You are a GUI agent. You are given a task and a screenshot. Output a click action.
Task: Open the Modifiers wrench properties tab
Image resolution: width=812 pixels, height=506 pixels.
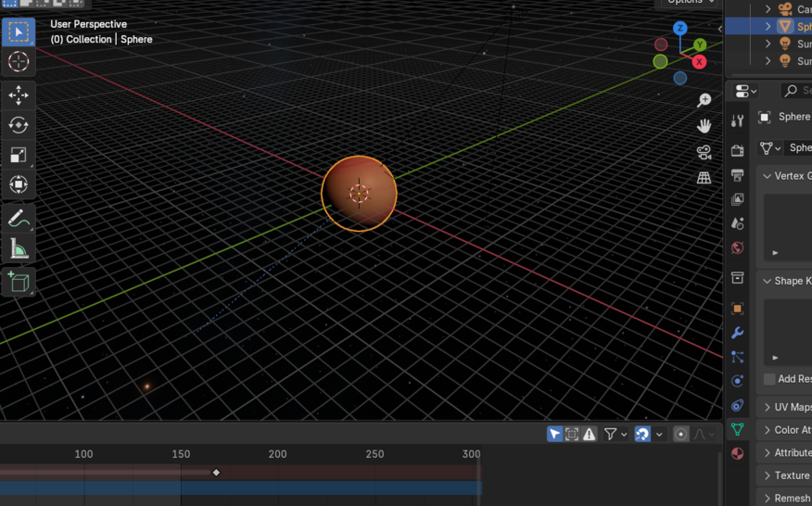coord(738,333)
